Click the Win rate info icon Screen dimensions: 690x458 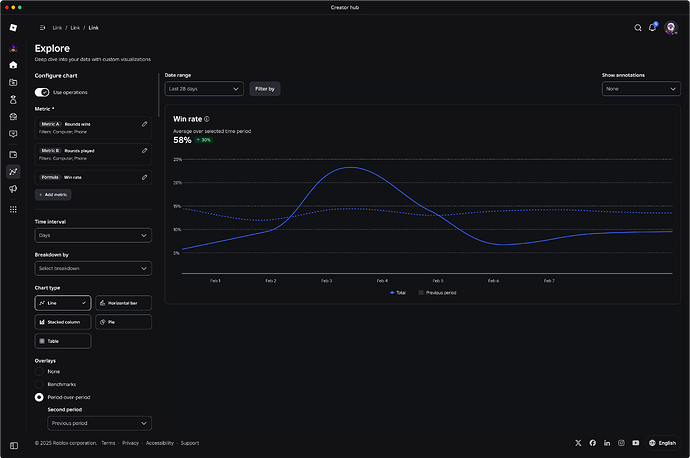[207, 119]
